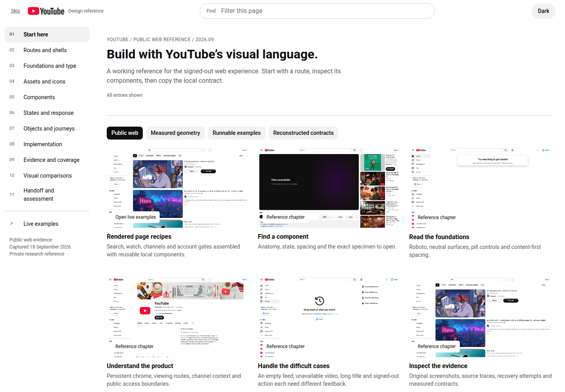Open the Inspect the evidence thumbnail
Image resolution: width=565 pixels, height=392 pixels.
481,318
